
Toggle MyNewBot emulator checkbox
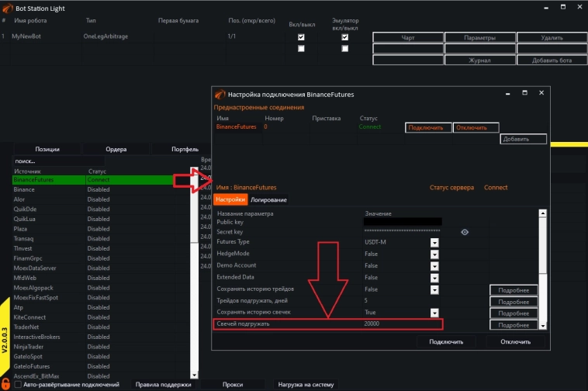tap(344, 37)
